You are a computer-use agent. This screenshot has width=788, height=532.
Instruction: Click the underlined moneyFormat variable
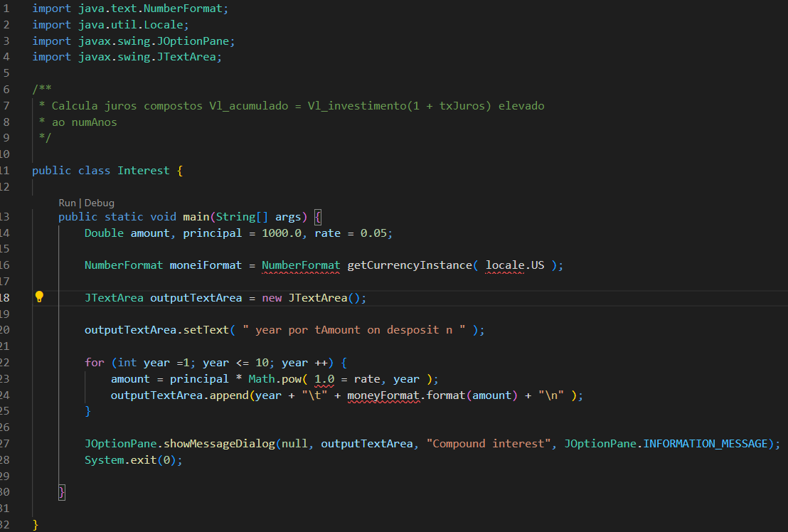[x=383, y=395]
